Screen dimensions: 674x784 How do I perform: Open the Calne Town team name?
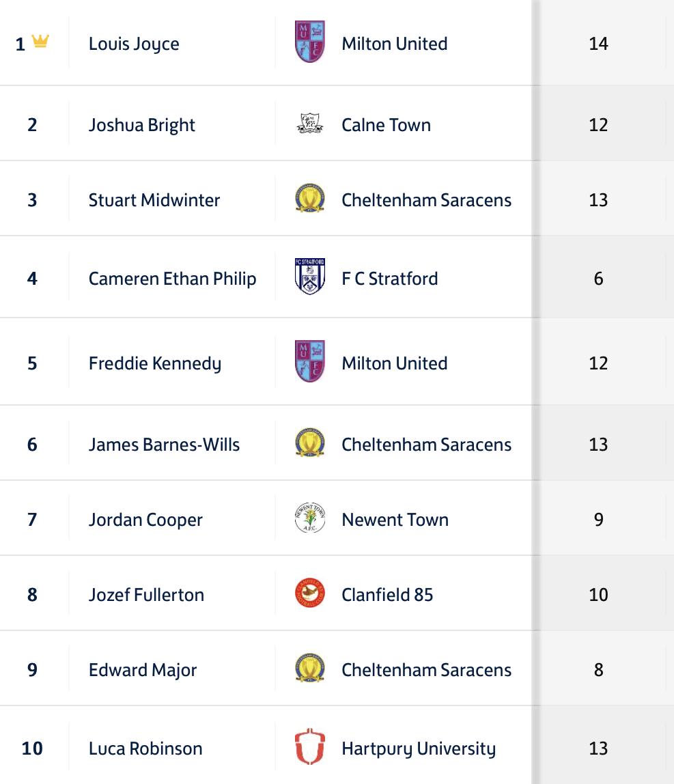386,125
